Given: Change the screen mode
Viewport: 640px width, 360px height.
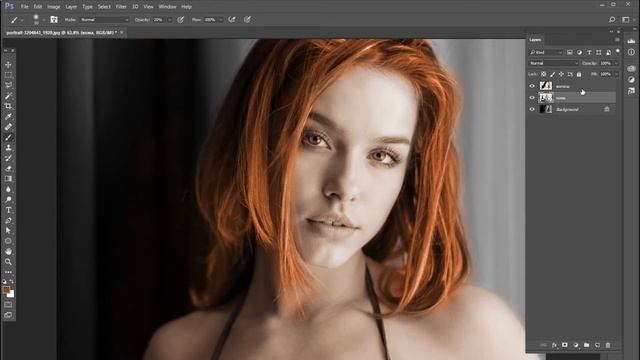Looking at the screenshot, I should pyautogui.click(x=8, y=315).
